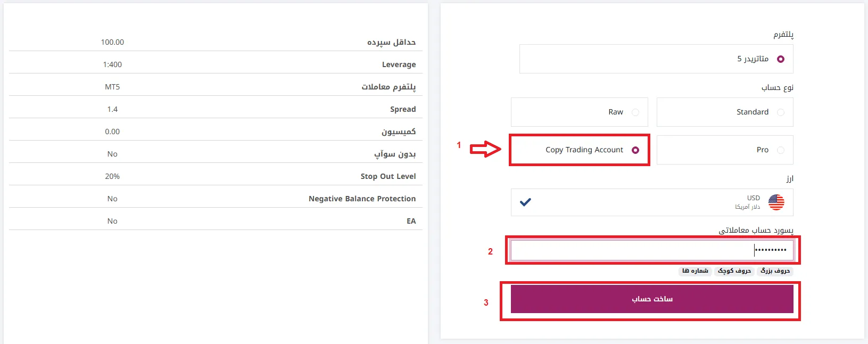Screen dimensions: 868x344
Task: Click the red arrow pointing to Copy Trading
Action: 485,149
